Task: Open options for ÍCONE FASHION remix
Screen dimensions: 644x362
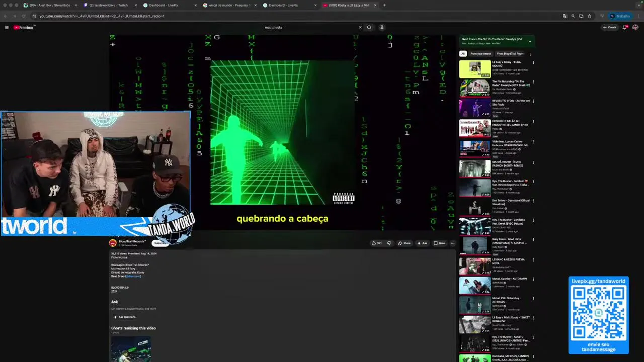Action: point(533,162)
